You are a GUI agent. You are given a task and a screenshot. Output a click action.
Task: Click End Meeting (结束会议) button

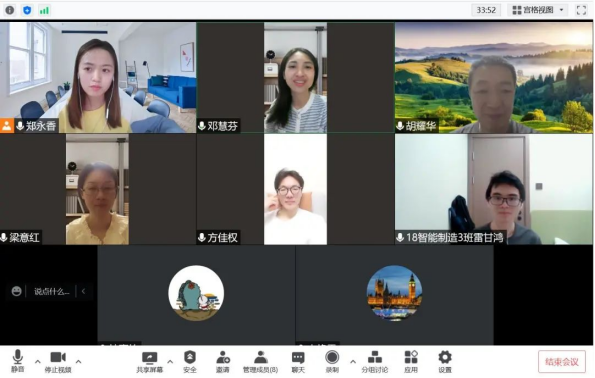(x=562, y=362)
